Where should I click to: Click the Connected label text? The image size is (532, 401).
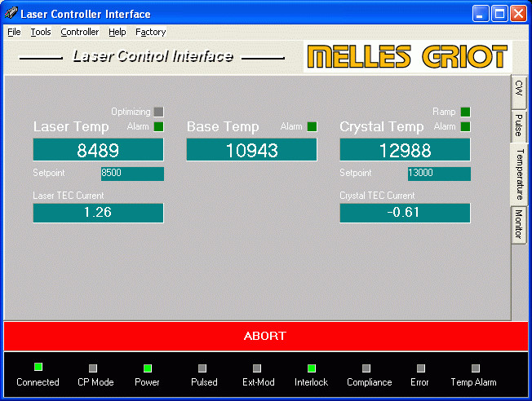click(38, 382)
